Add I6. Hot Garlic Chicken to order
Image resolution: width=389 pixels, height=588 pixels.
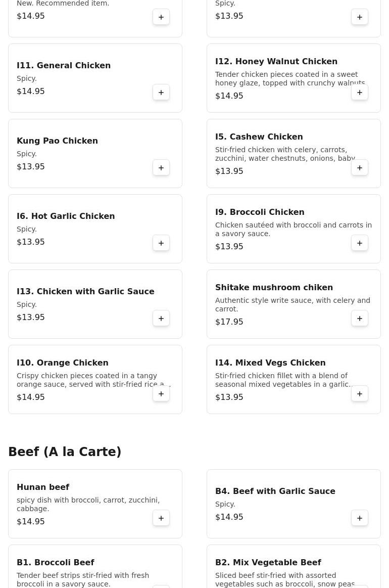161,243
